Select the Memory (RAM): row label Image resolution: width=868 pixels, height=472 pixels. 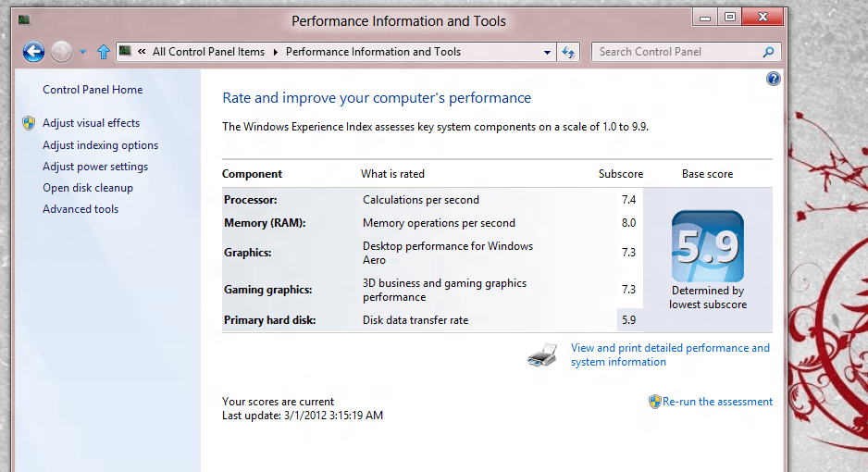coord(265,223)
